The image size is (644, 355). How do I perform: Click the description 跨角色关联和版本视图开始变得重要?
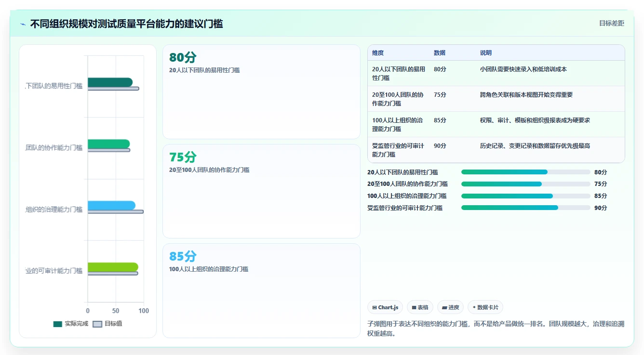tap(526, 95)
